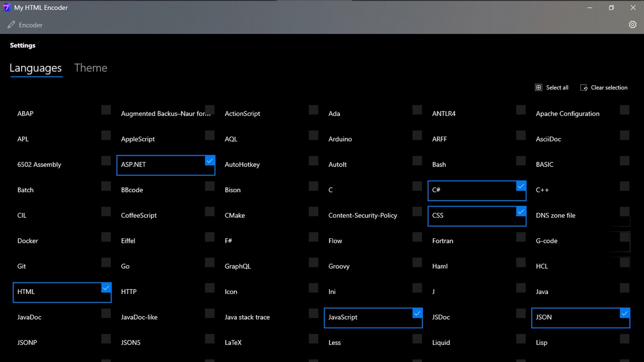Viewport: 644px width, 362px height.
Task: Enable the Markdown-style AsciiDoc checkbox
Action: click(624, 135)
